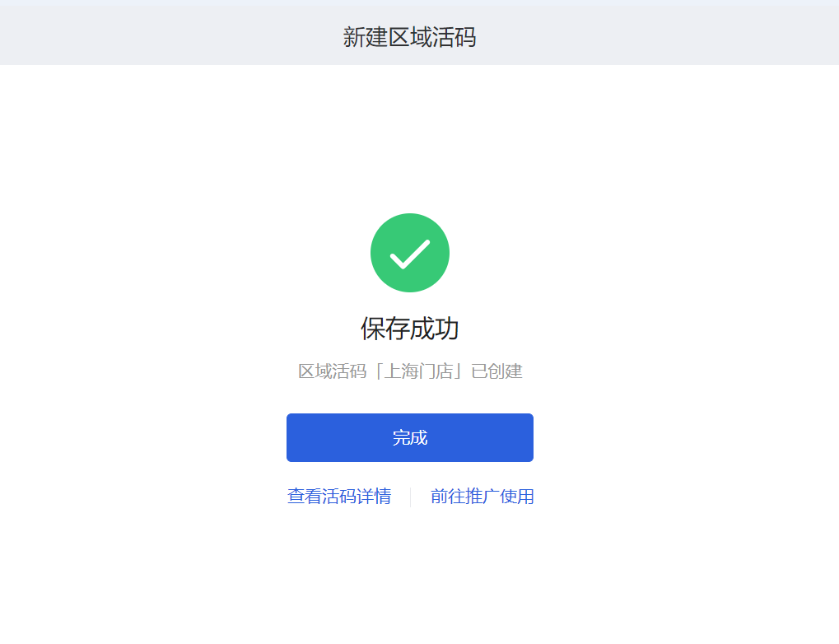View details of the created 活码
Screen dimensions: 839x644
[x=339, y=497]
